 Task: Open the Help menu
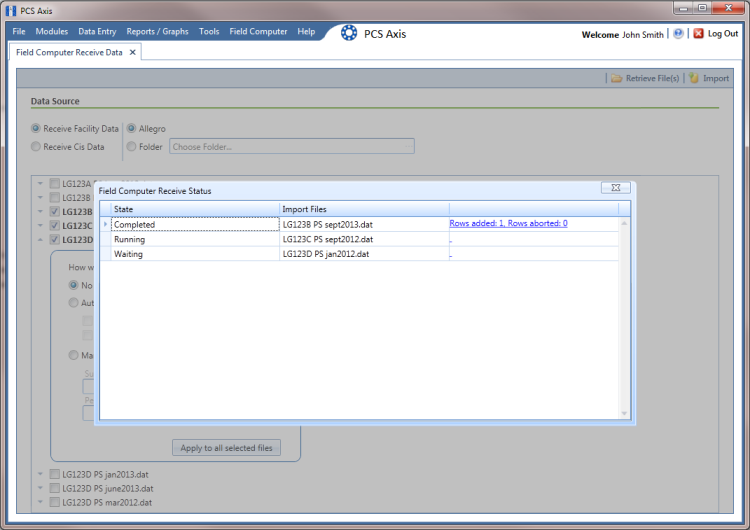306,32
